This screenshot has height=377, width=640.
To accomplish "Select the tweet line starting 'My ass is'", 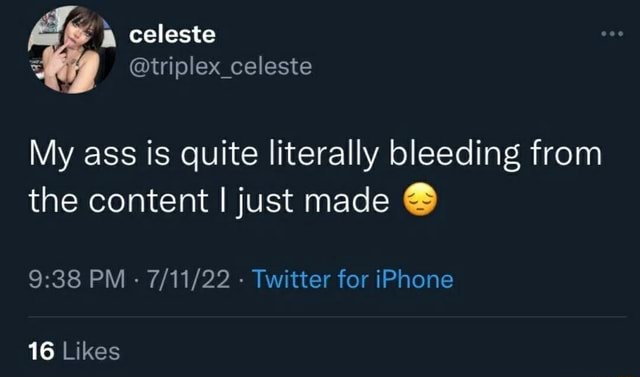I will pos(315,156).
